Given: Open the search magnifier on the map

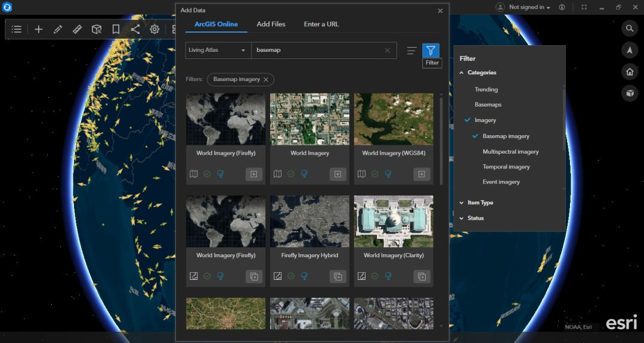Looking at the screenshot, I should click(x=629, y=29).
